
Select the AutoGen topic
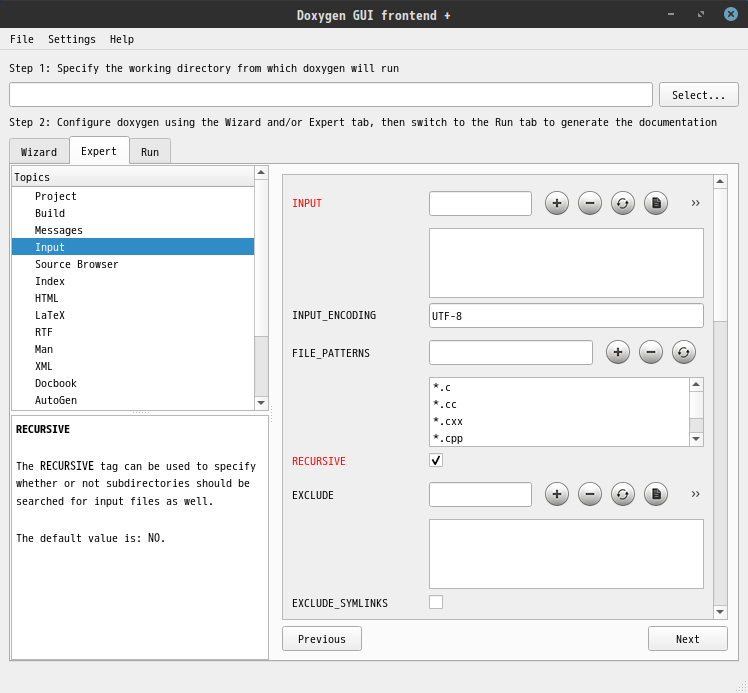133,400
